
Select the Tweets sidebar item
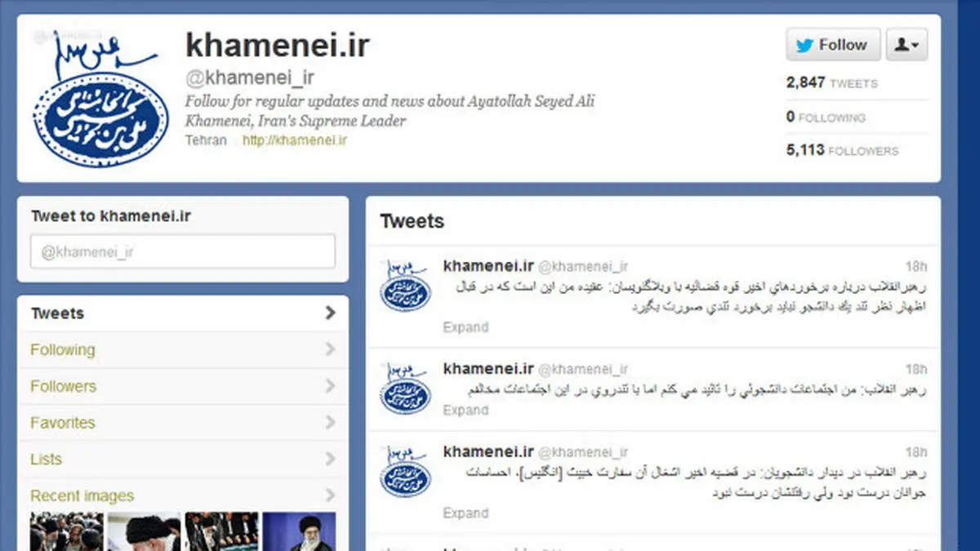[183, 313]
